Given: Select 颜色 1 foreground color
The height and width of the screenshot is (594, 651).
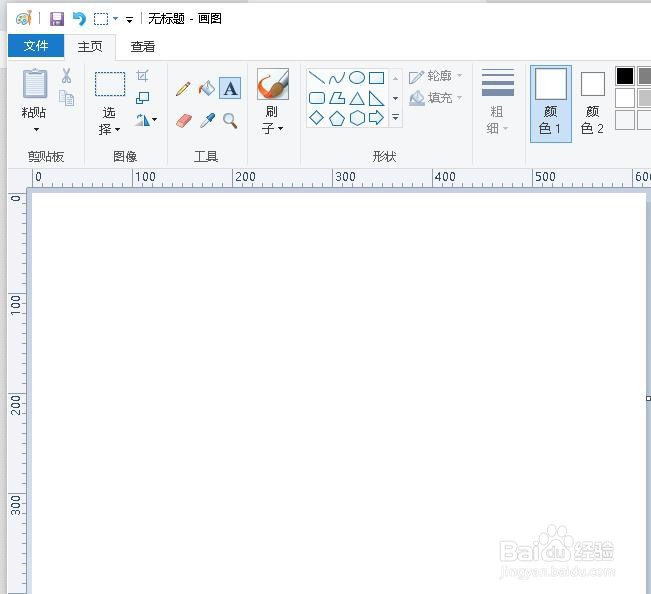Looking at the screenshot, I should (x=551, y=104).
